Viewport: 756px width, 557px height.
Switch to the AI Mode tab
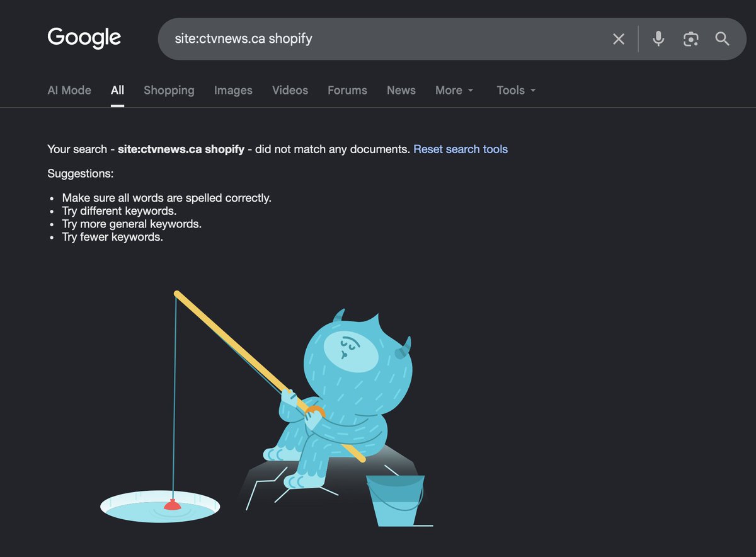coord(69,90)
